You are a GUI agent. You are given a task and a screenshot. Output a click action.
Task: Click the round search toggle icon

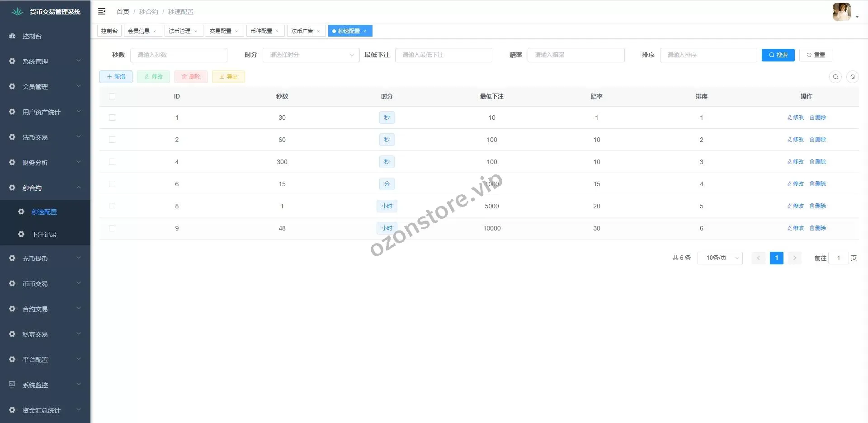click(835, 77)
